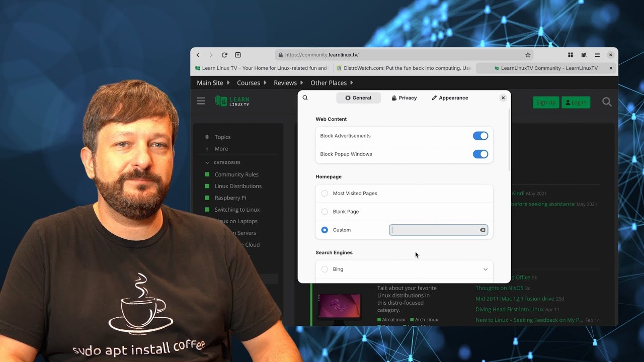Expand the Bing search engine row chevron
Screen dimensions: 644x362
pyautogui.click(x=486, y=269)
